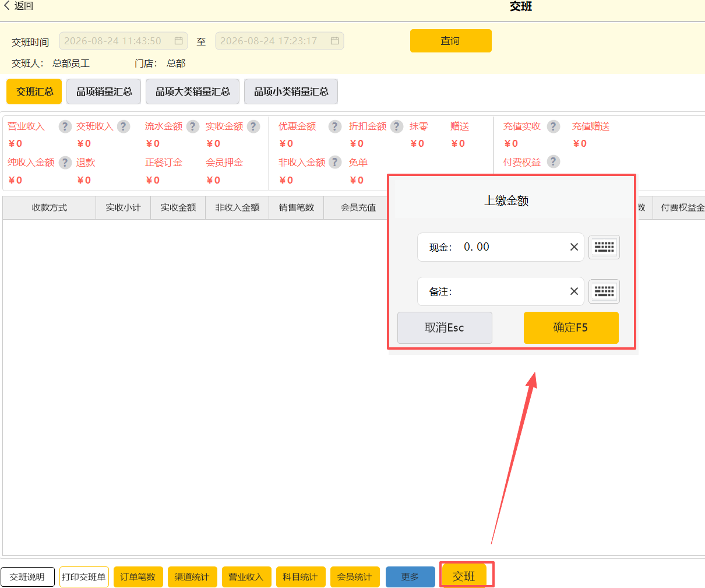Click the question mark beside 流水金额
Viewport: 705px width, 588px height.
tap(193, 126)
